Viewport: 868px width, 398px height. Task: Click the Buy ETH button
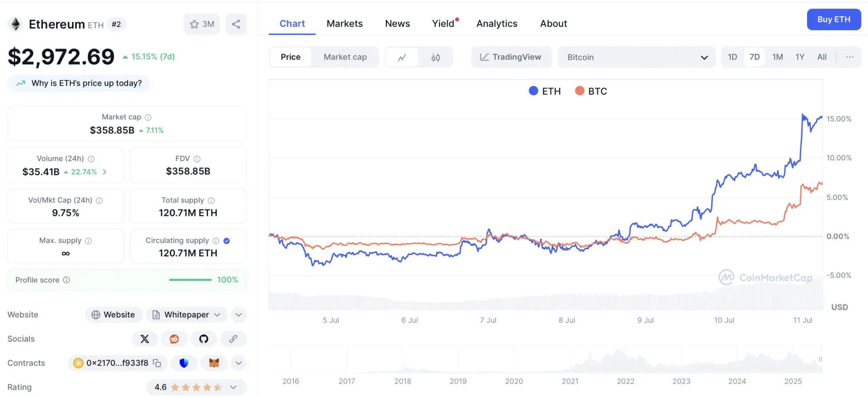834,20
